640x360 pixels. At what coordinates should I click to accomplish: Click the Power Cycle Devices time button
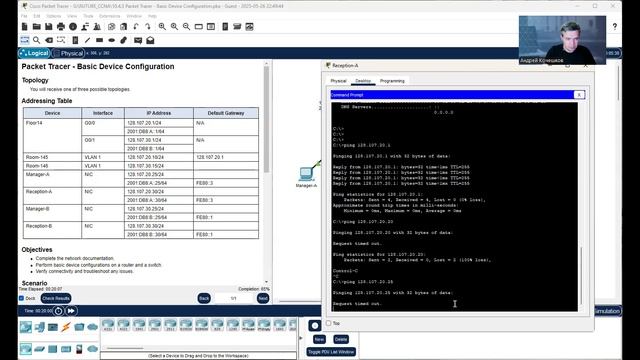58,311
